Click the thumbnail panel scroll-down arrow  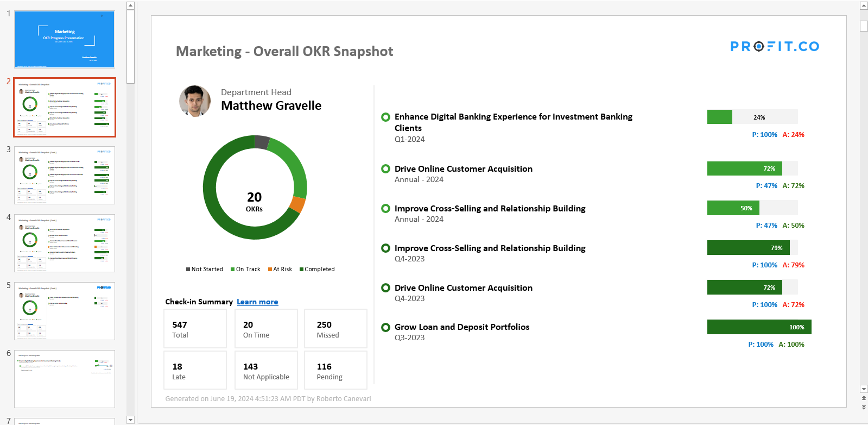click(x=130, y=420)
